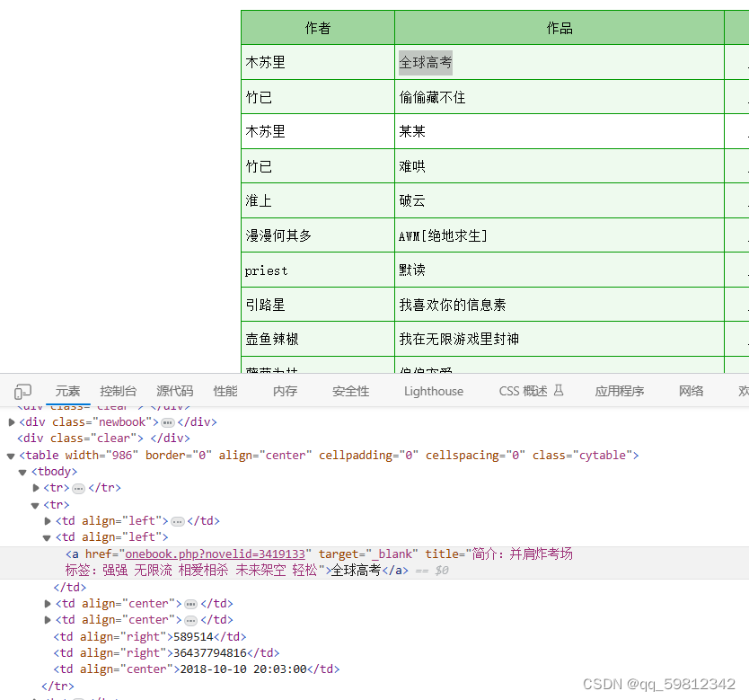Open the 应用程序 tab
This screenshot has width=749, height=700.
(x=620, y=391)
